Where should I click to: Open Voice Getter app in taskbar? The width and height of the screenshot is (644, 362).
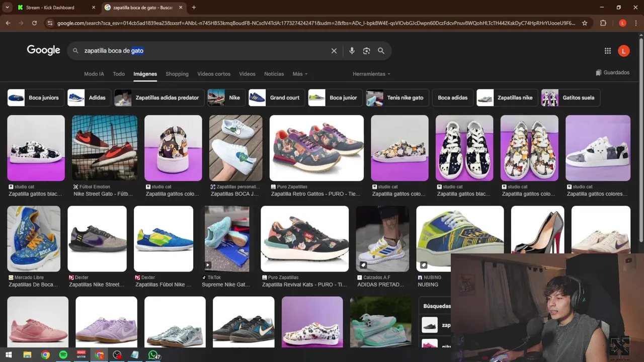tap(81, 355)
